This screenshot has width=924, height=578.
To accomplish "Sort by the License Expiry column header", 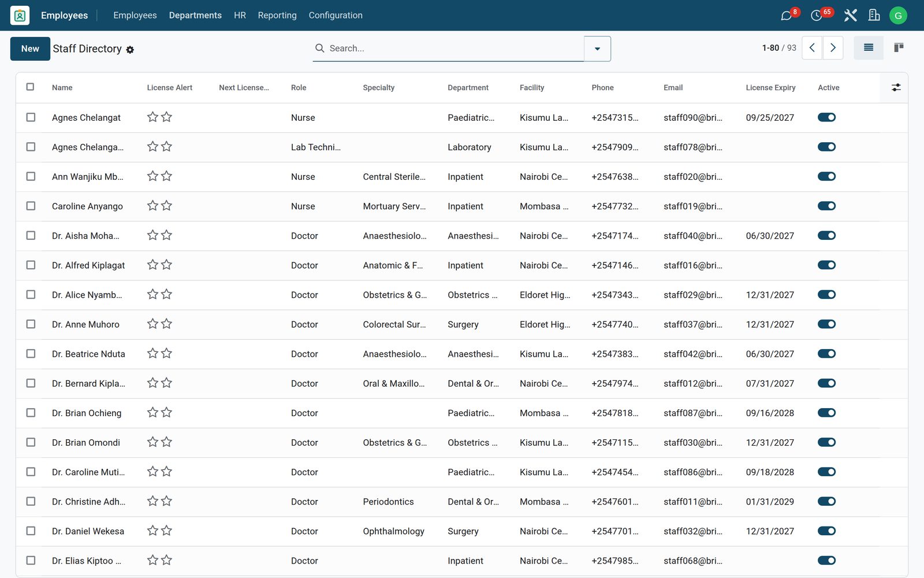I will (770, 88).
